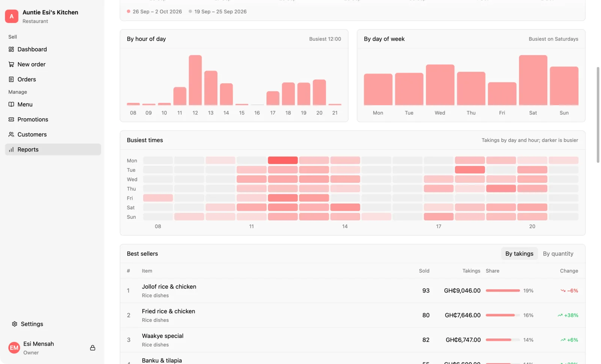Switch Best sellers to By quantity
The height and width of the screenshot is (364, 601).
click(558, 254)
